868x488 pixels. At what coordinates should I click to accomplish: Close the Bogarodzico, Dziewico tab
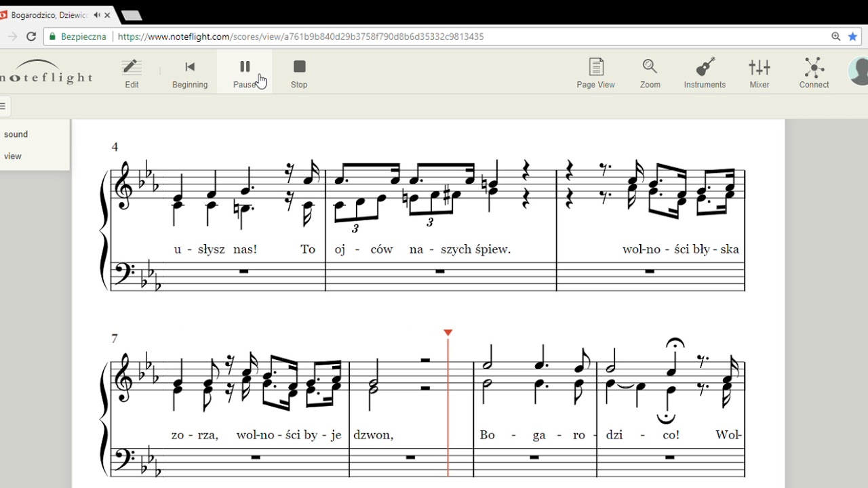pyautogui.click(x=107, y=15)
